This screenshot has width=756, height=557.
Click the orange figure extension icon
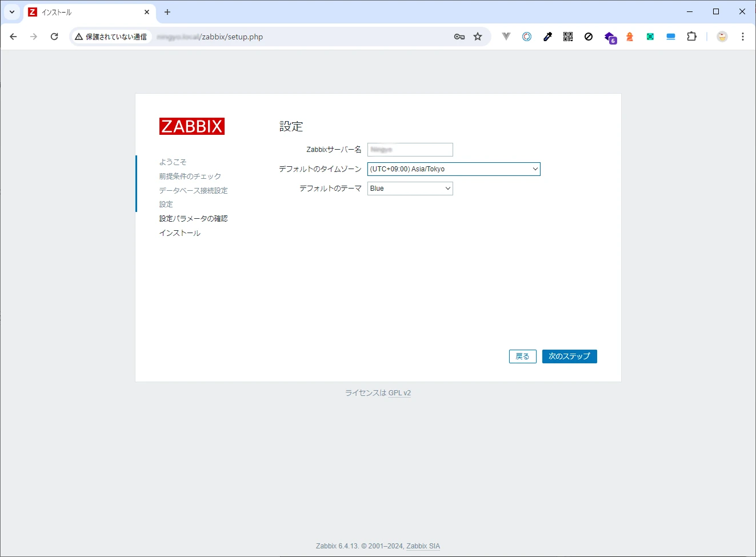630,37
